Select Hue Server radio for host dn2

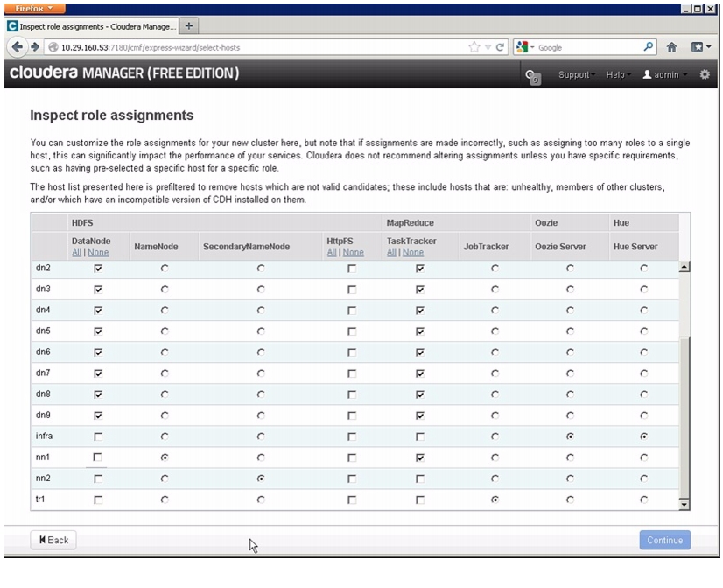click(x=643, y=269)
